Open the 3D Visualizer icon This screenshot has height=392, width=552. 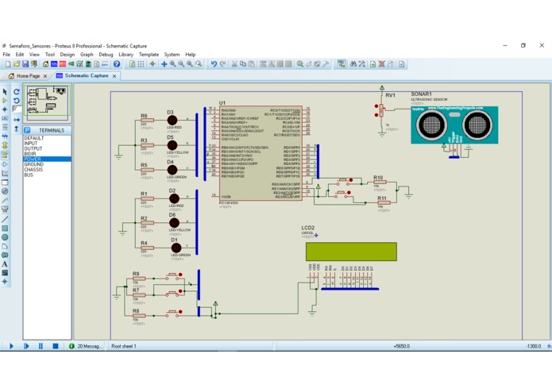[71, 64]
